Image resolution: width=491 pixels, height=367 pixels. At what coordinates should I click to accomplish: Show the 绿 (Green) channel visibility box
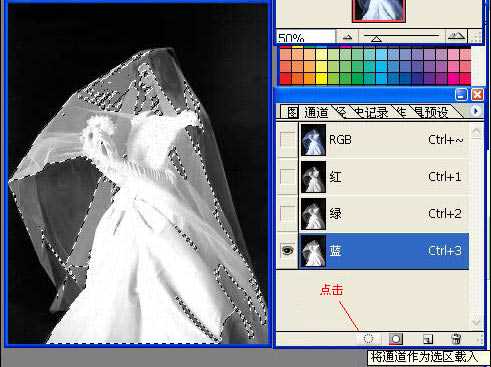pos(287,214)
